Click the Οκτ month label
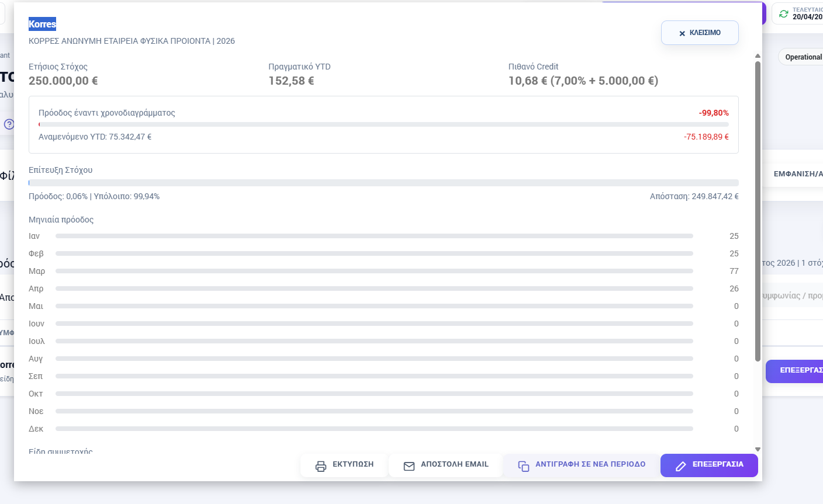Image resolution: width=823 pixels, height=504 pixels. tap(36, 394)
